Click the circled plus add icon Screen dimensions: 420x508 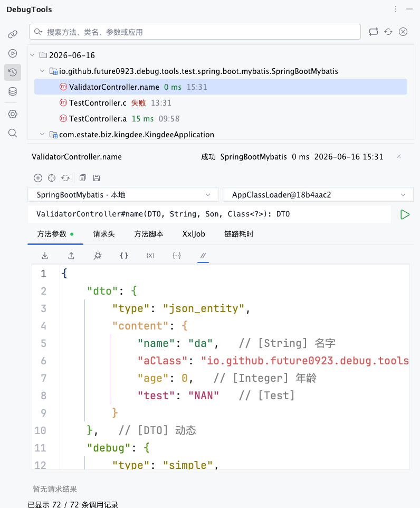38,178
